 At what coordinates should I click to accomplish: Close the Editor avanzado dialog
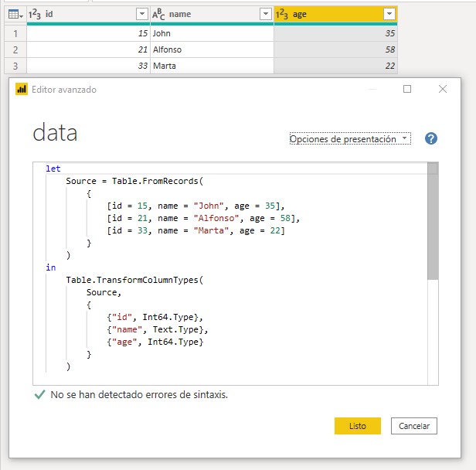point(443,89)
